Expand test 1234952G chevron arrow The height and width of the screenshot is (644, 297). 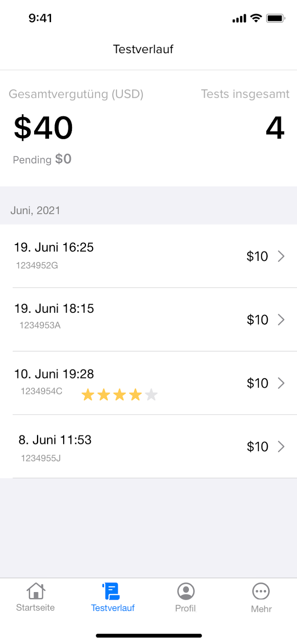coord(281,256)
